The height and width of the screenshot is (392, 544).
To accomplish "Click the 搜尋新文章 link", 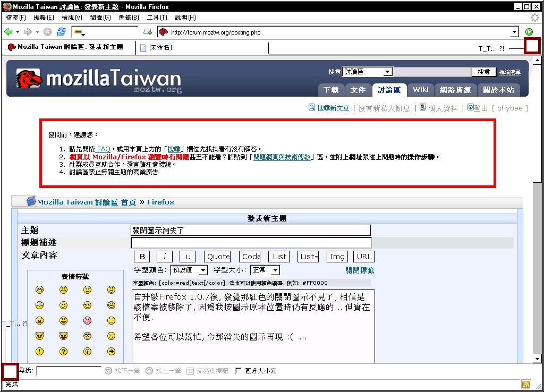I will [333, 108].
